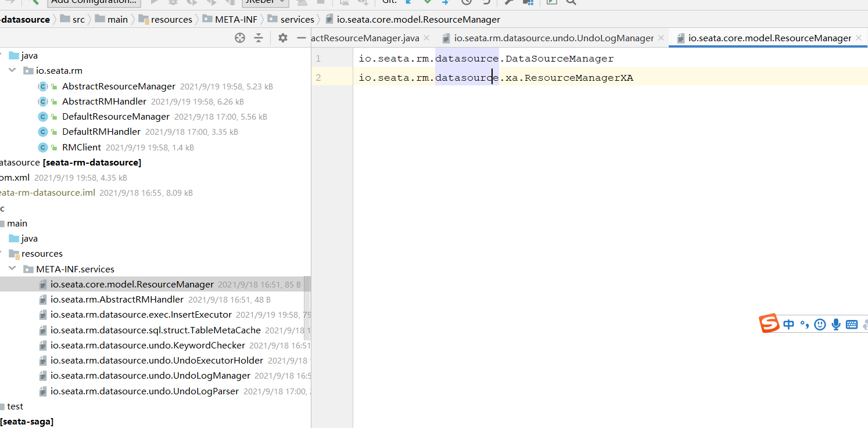868x428 pixels.
Task: Select the seata-rm-datasource.iml file
Action: (x=48, y=193)
